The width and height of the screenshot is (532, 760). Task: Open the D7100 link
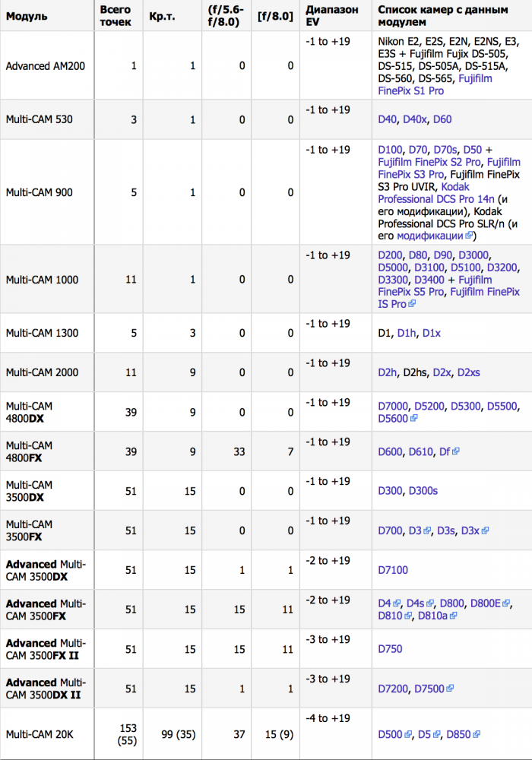tap(393, 570)
